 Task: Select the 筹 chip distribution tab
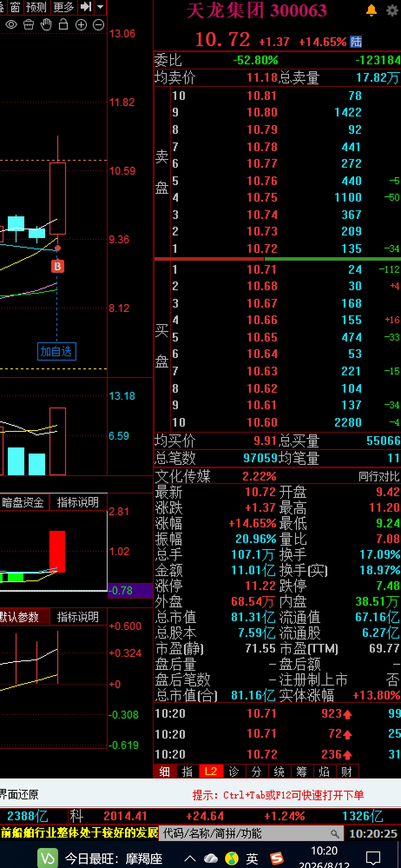point(302,771)
